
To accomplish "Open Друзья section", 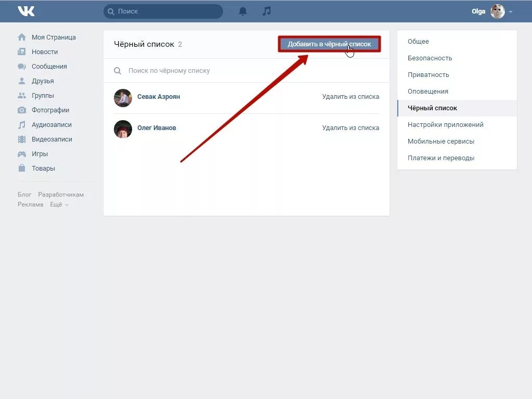I will click(x=43, y=81).
